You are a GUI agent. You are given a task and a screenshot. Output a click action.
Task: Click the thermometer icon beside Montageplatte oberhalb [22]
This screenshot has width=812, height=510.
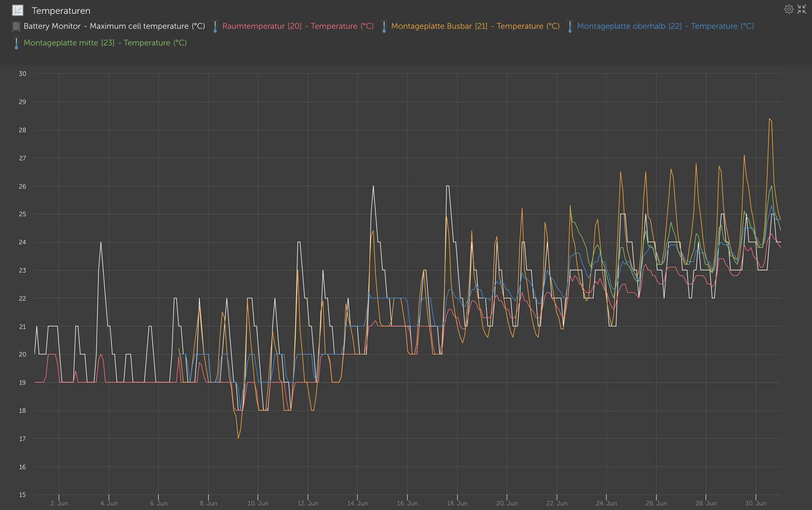pos(570,26)
